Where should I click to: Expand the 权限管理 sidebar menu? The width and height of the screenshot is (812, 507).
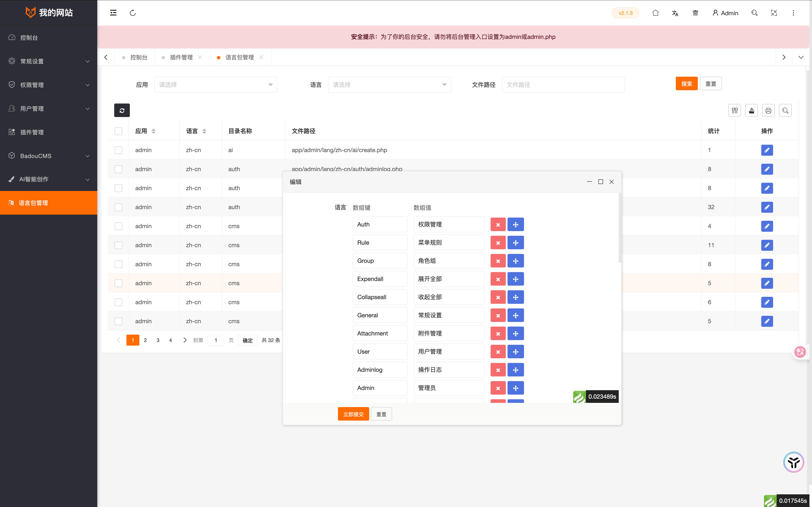click(49, 85)
